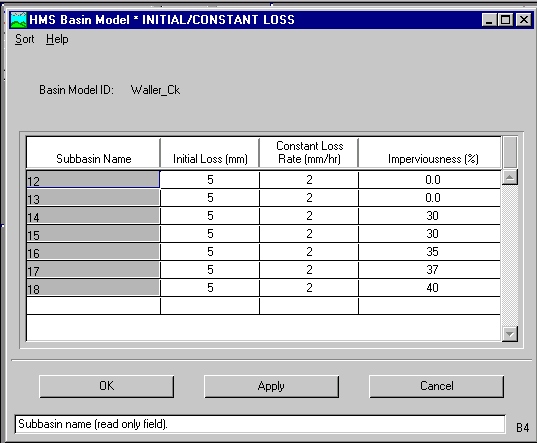Select Initial Loss cell for subbasin 15

click(x=210, y=233)
